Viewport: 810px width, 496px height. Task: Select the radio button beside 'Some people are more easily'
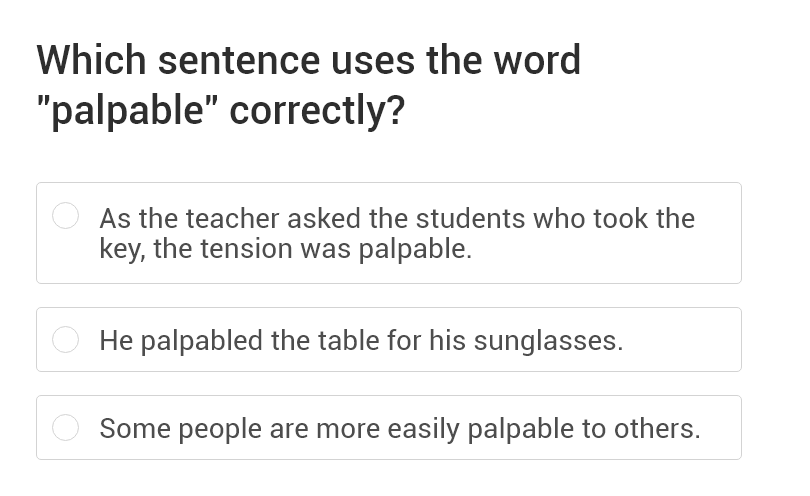coord(66,428)
